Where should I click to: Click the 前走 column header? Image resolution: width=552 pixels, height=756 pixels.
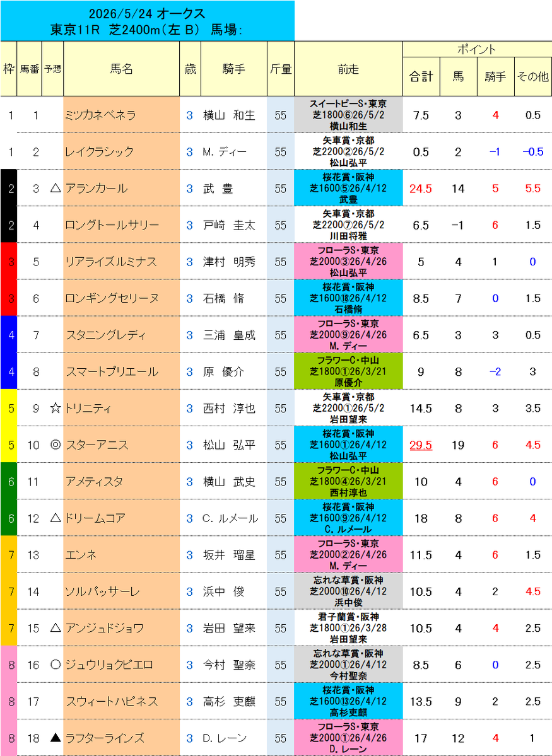[348, 69]
